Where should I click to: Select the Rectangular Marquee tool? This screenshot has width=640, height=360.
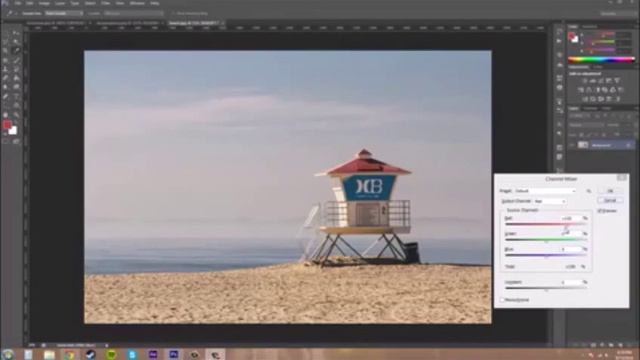coord(5,33)
